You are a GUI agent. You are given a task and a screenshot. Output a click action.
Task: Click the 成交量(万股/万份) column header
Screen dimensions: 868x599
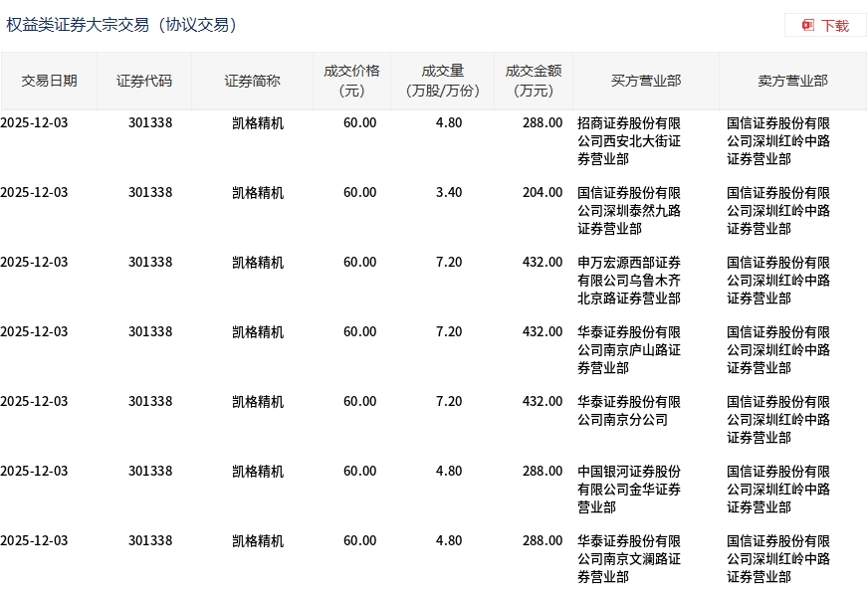tap(442, 81)
